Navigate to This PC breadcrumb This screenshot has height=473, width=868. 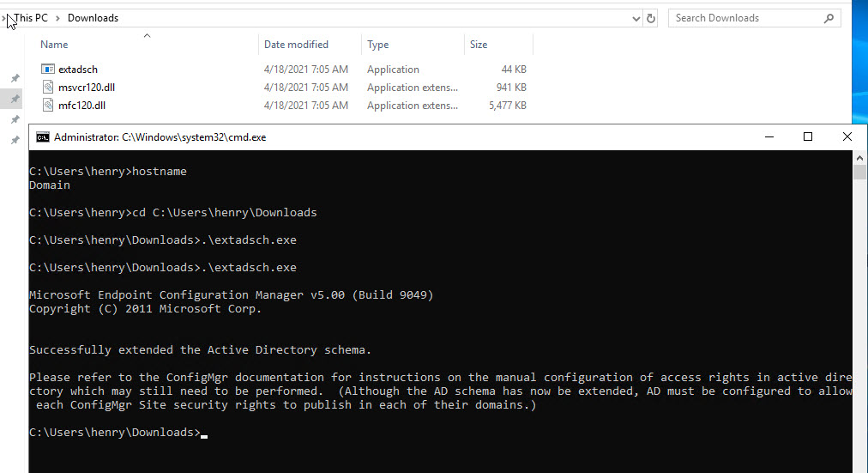31,18
